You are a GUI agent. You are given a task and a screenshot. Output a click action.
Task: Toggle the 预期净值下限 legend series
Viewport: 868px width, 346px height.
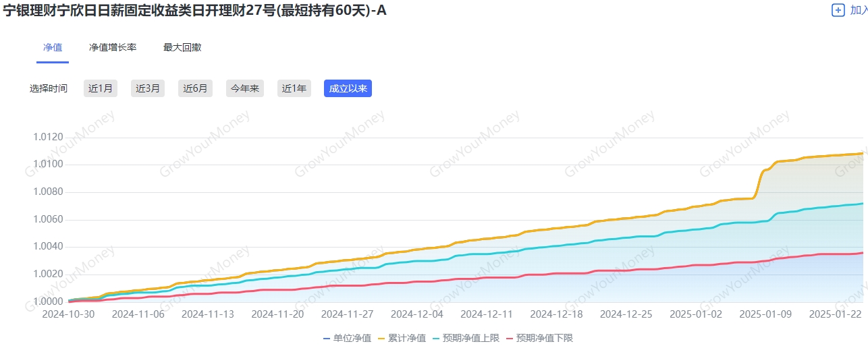coord(539,338)
